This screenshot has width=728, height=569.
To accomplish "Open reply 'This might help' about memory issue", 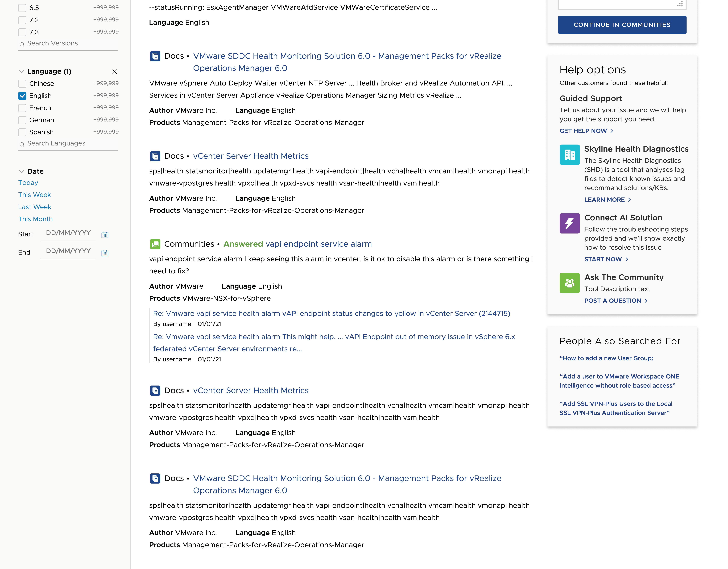I will [x=334, y=343].
